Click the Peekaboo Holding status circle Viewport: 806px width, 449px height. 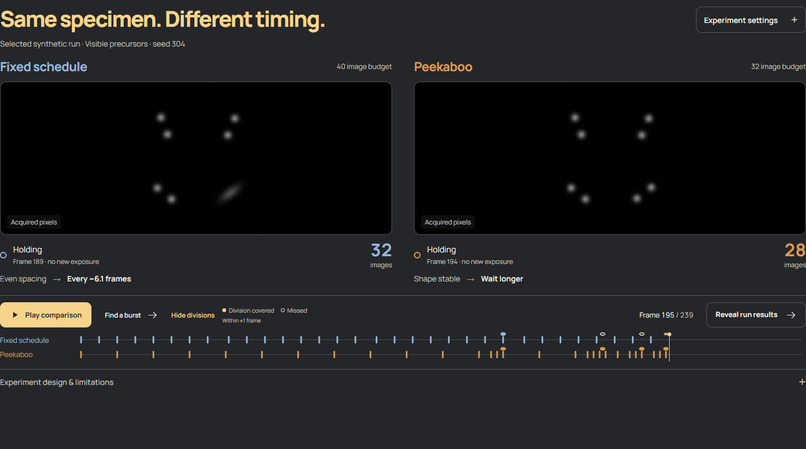point(417,255)
